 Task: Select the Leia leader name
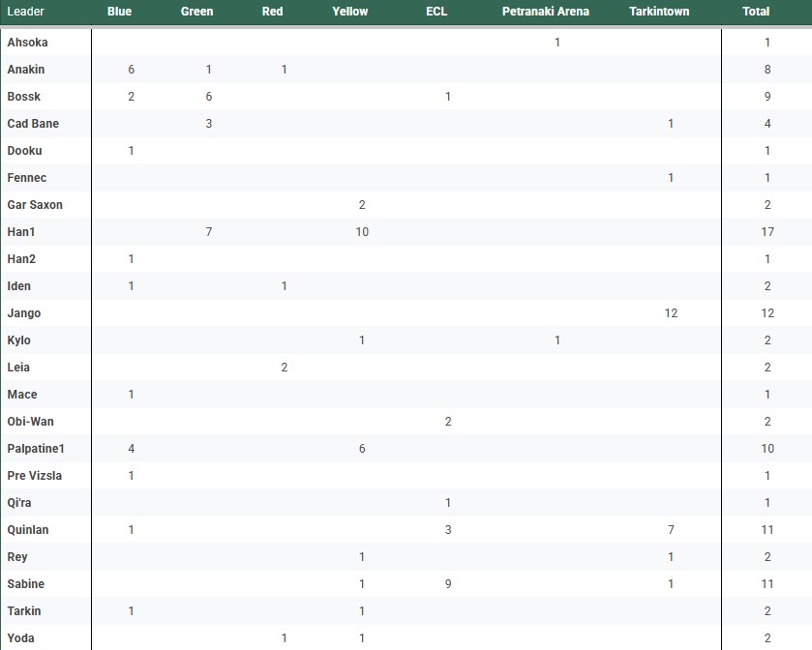click(18, 368)
